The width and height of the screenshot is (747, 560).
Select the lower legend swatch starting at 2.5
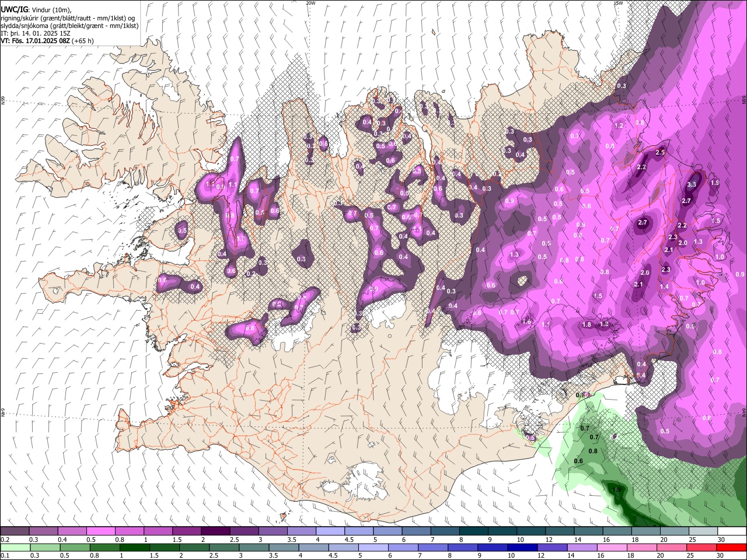click(224, 548)
